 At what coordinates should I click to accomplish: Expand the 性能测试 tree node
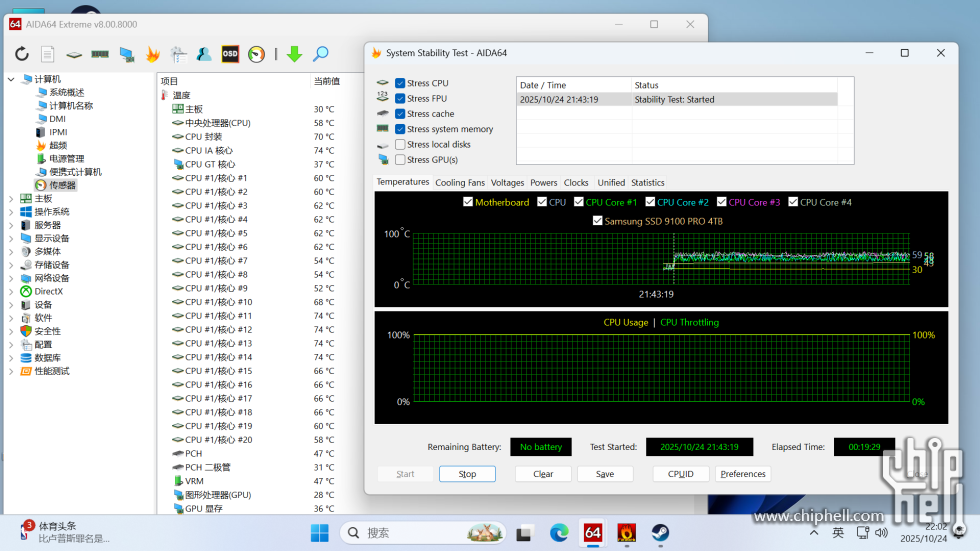[x=12, y=371]
